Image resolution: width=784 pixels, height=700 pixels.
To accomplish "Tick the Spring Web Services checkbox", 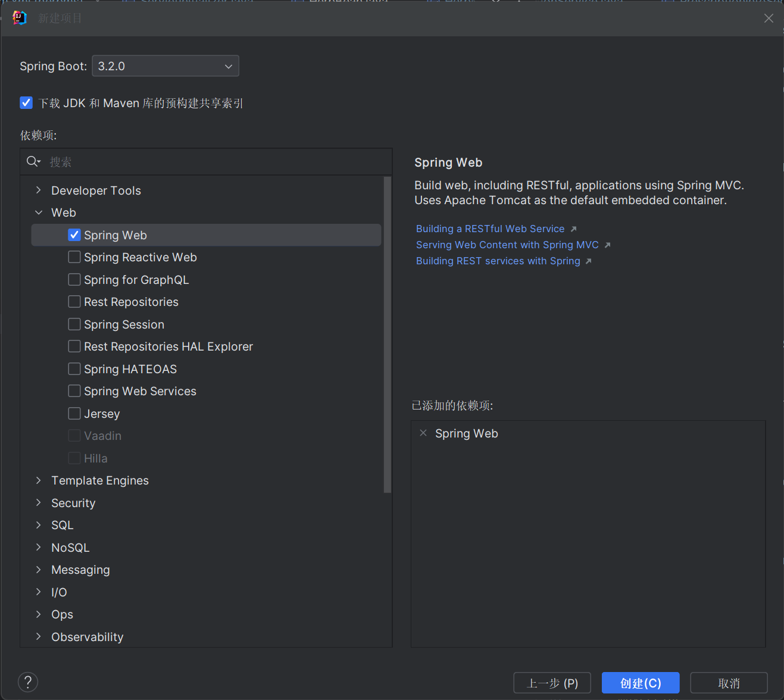I will click(x=74, y=391).
